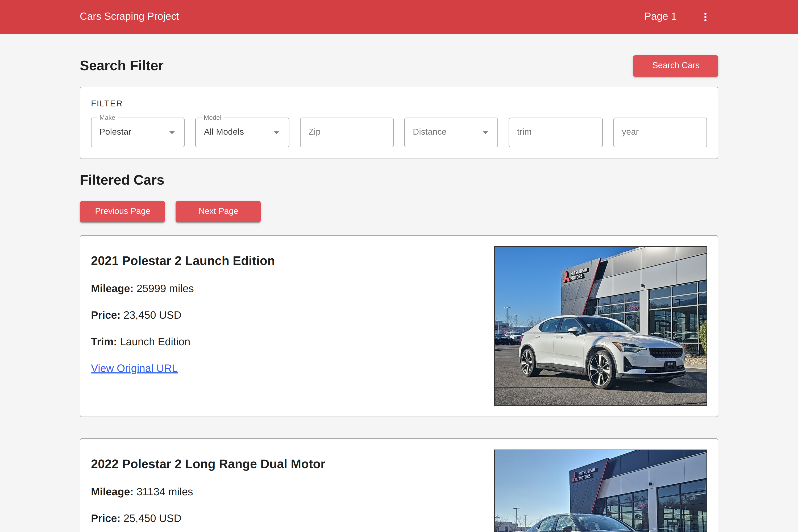Open the first car's View Original URL link
798x532 pixels.
[x=134, y=368]
